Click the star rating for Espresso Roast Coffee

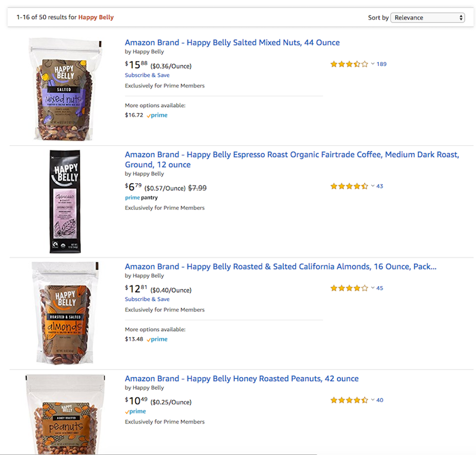click(x=349, y=186)
